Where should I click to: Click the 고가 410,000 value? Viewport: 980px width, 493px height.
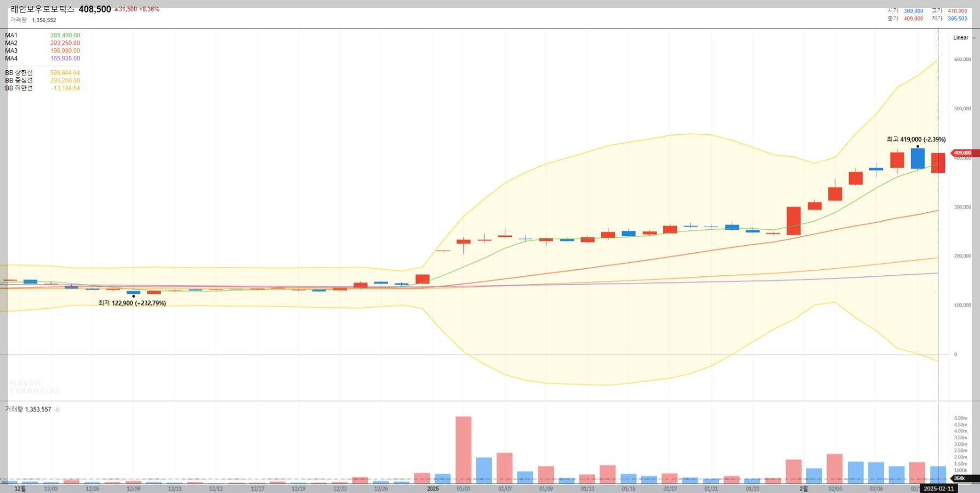point(958,11)
